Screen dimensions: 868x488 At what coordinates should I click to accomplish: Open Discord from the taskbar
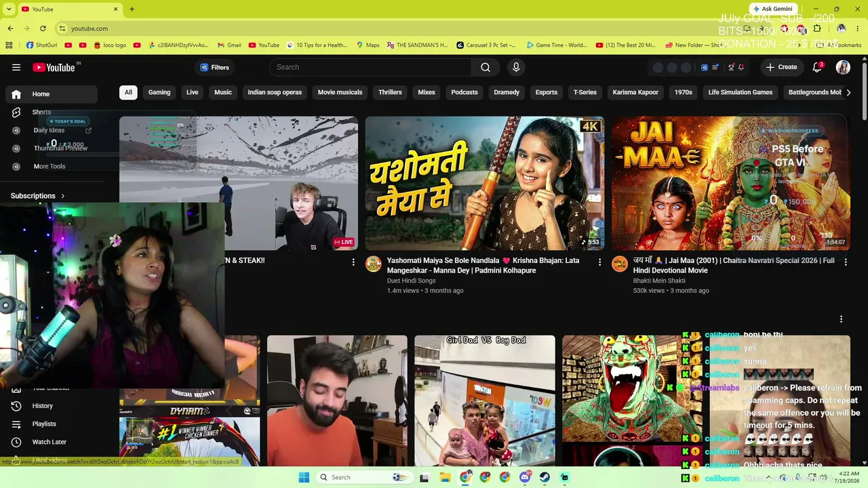[x=525, y=477]
